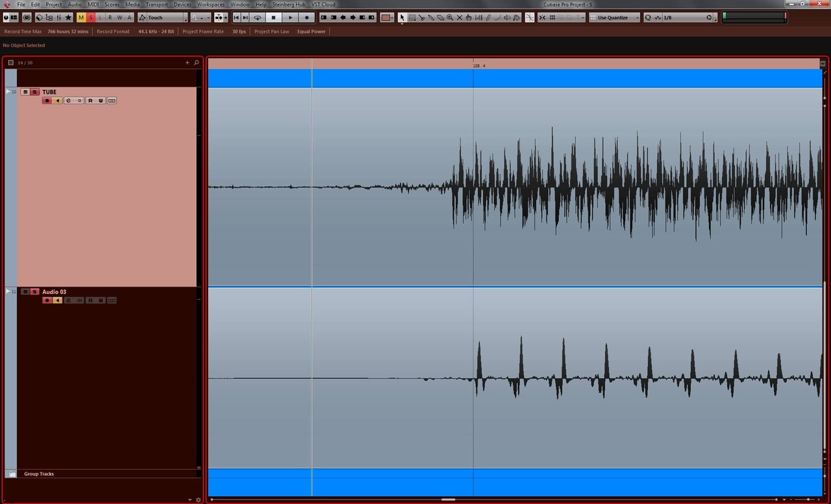Select the Object Selection arrow tool

click(403, 18)
